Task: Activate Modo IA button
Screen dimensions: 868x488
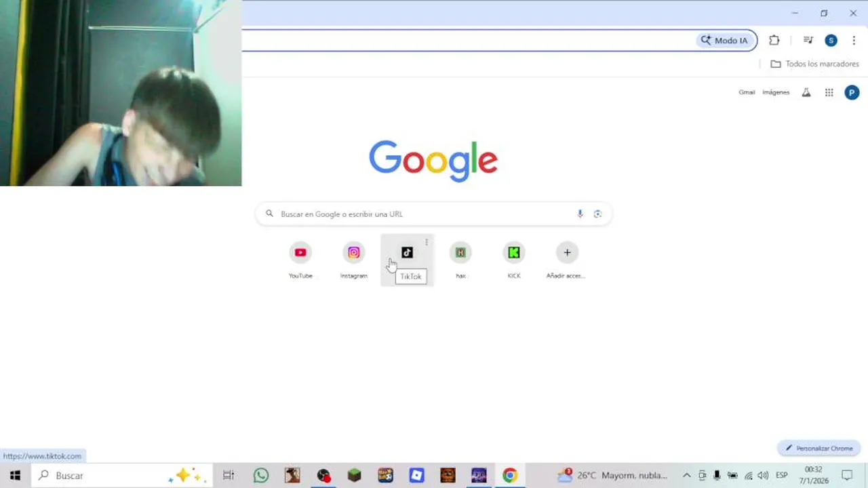Action: tap(725, 40)
